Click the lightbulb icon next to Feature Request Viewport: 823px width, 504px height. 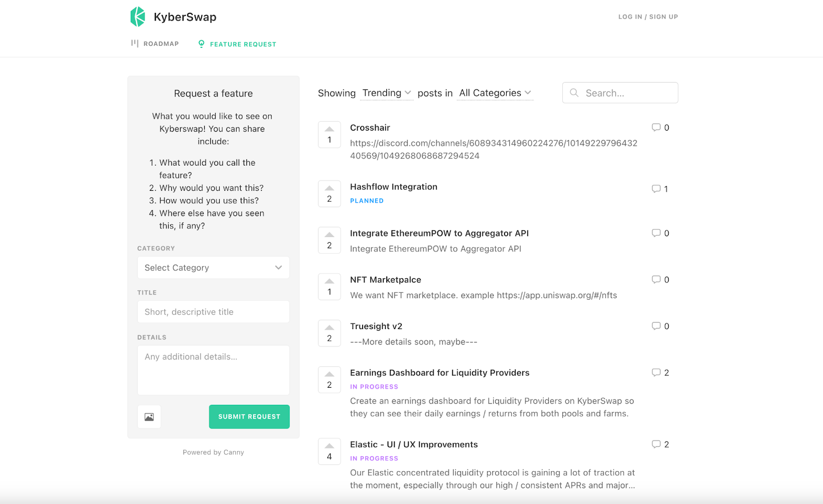[201, 44]
